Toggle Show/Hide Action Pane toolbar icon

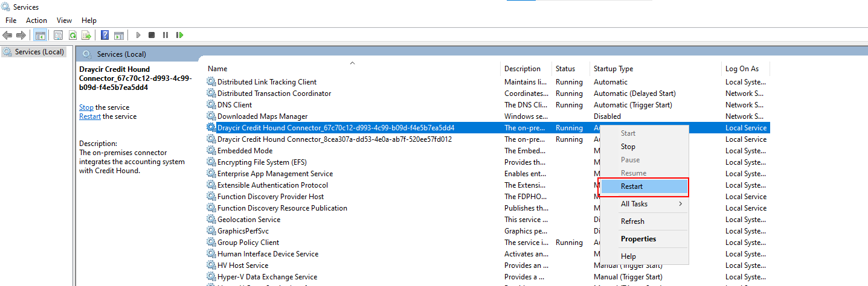coord(119,36)
